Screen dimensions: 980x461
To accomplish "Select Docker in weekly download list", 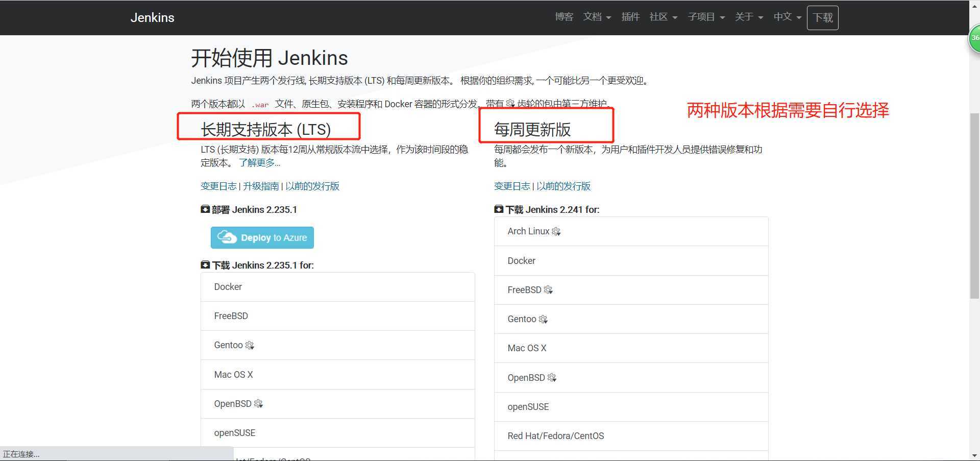I will (631, 261).
